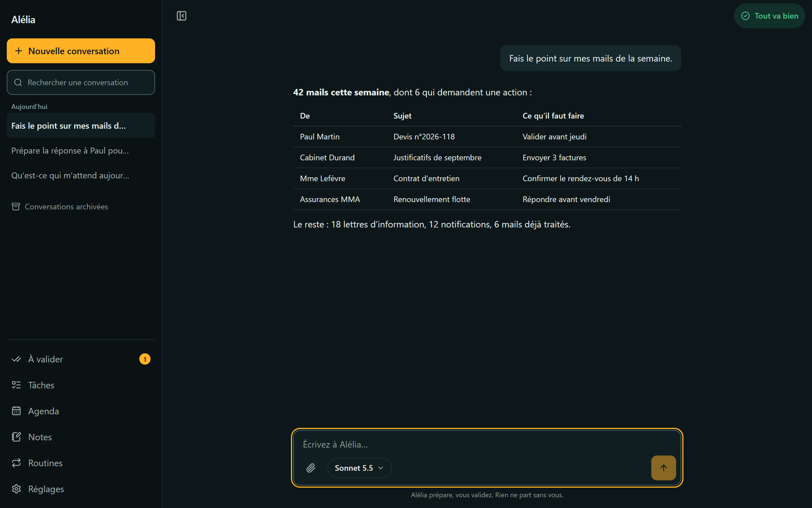
Task: Click the archive box icon
Action: pyautogui.click(x=16, y=207)
